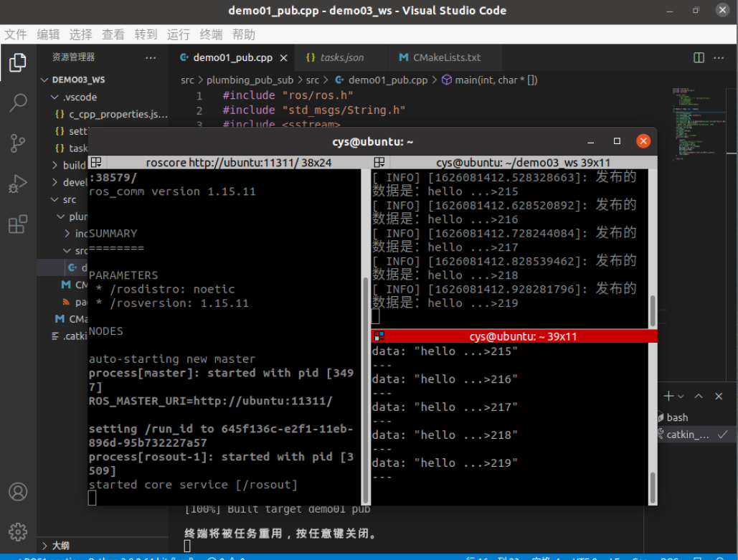Open the Manage gear icon
738x560 pixels.
click(x=18, y=531)
